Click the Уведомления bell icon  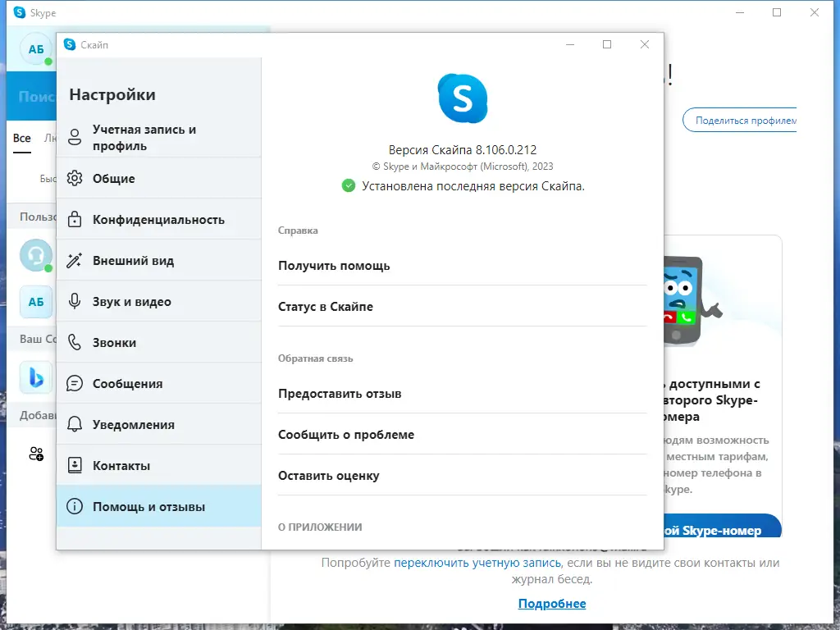pos(75,424)
